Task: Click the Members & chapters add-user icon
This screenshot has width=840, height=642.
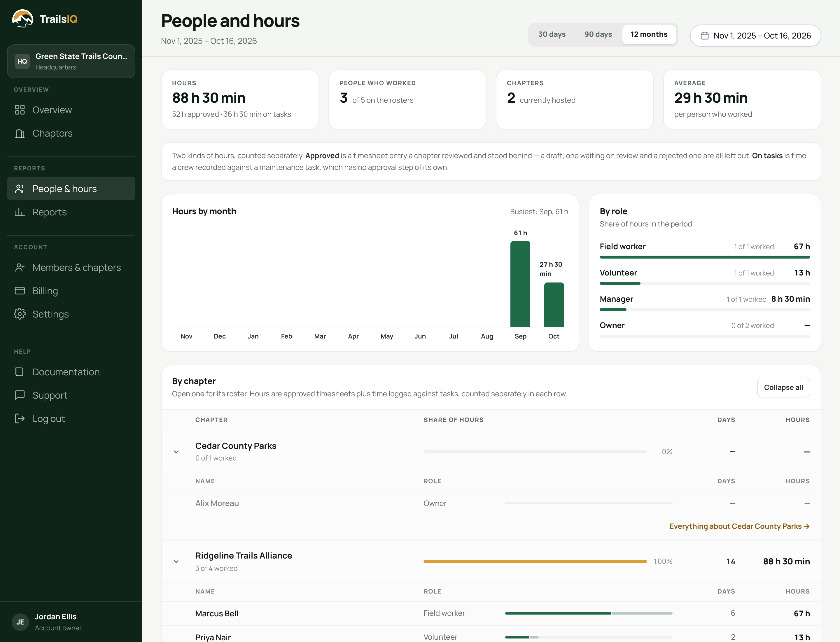Action: tap(20, 268)
